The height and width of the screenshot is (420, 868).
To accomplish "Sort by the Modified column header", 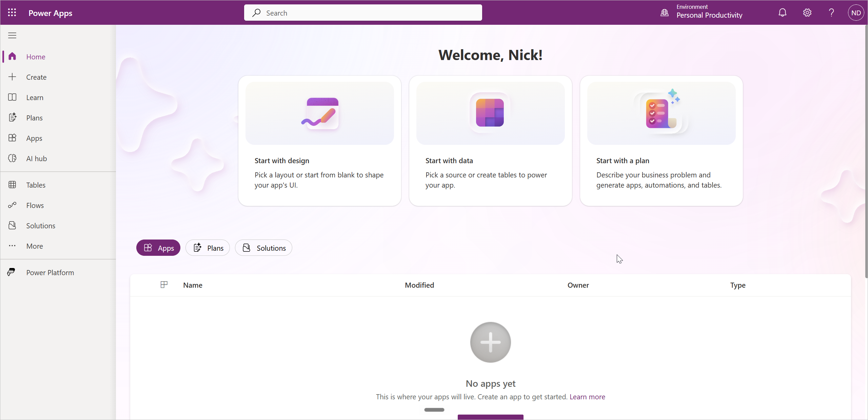I will click(419, 285).
